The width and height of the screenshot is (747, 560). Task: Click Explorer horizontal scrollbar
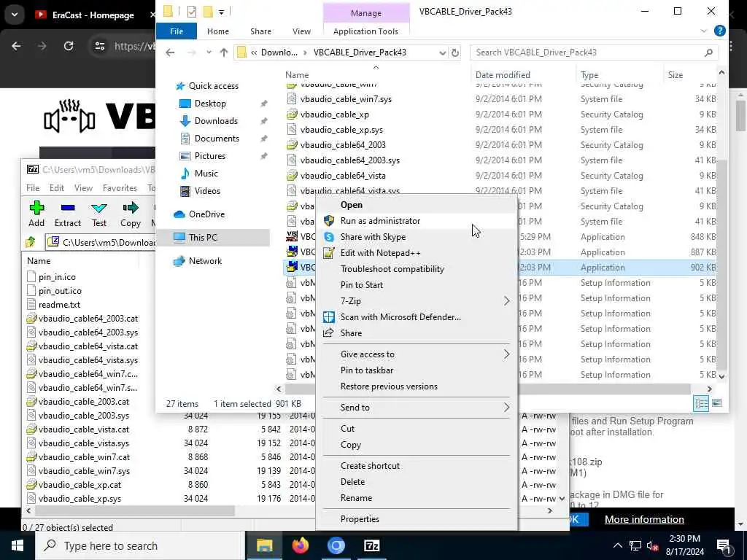coord(488,389)
